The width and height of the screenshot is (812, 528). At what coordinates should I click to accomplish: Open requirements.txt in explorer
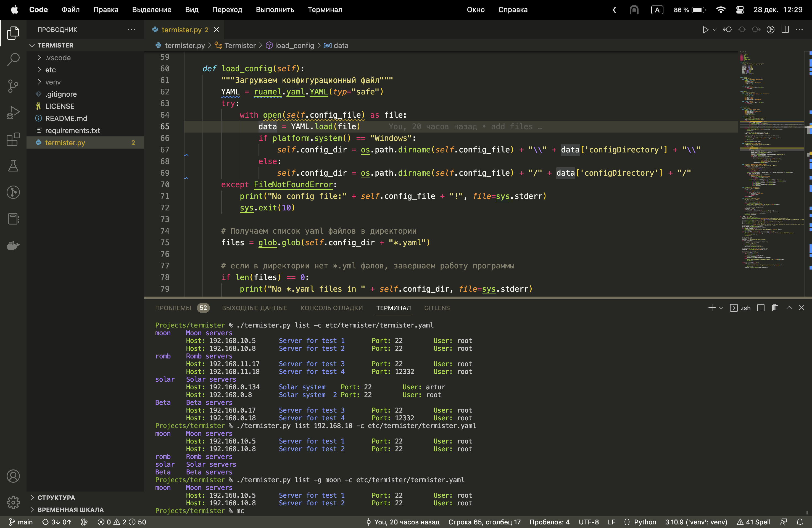72,131
